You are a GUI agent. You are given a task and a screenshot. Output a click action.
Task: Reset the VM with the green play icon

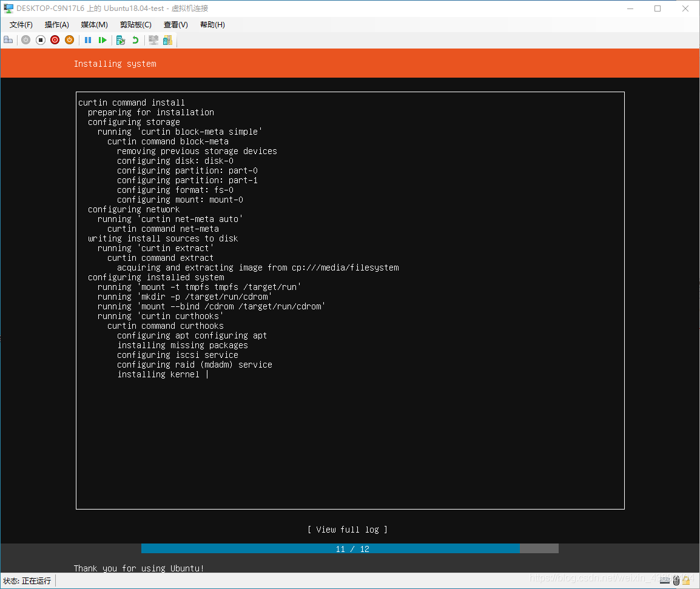[103, 40]
